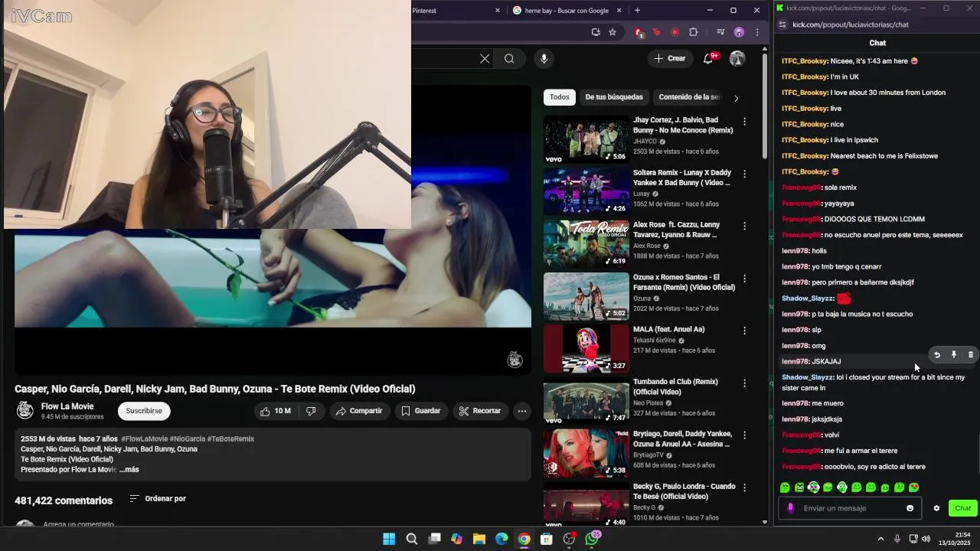Start YouTube voice search with microphone
This screenshot has height=551, width=980.
[x=544, y=59]
